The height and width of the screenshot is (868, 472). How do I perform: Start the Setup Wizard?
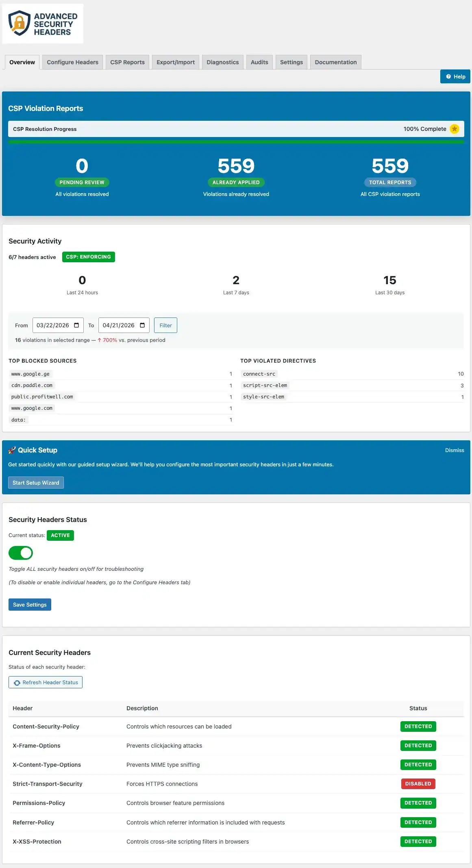pyautogui.click(x=36, y=483)
